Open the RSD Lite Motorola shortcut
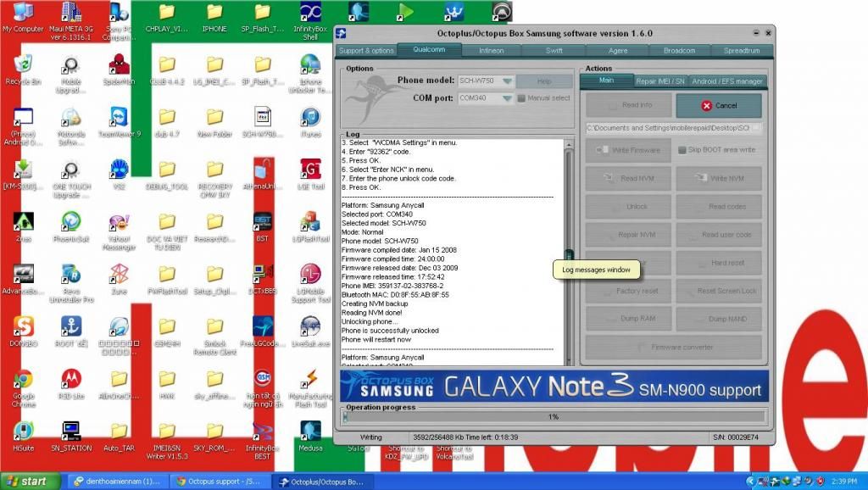868x490 pixels. 71,384
